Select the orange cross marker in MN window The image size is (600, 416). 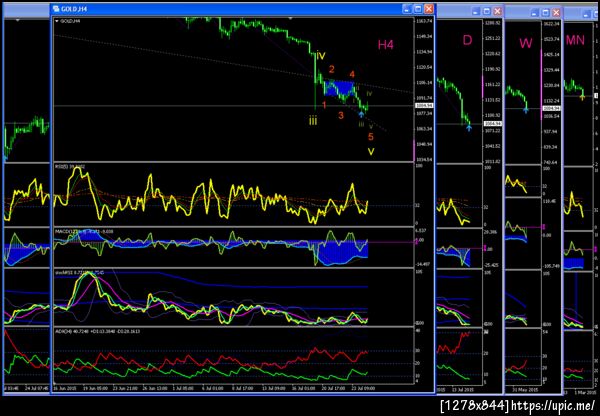(582, 97)
